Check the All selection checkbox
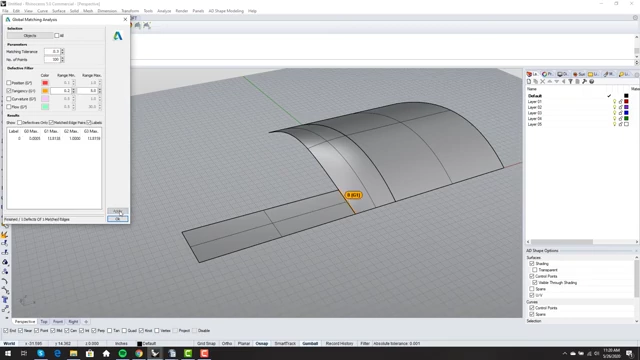This screenshot has width=640, height=360. [x=57, y=36]
